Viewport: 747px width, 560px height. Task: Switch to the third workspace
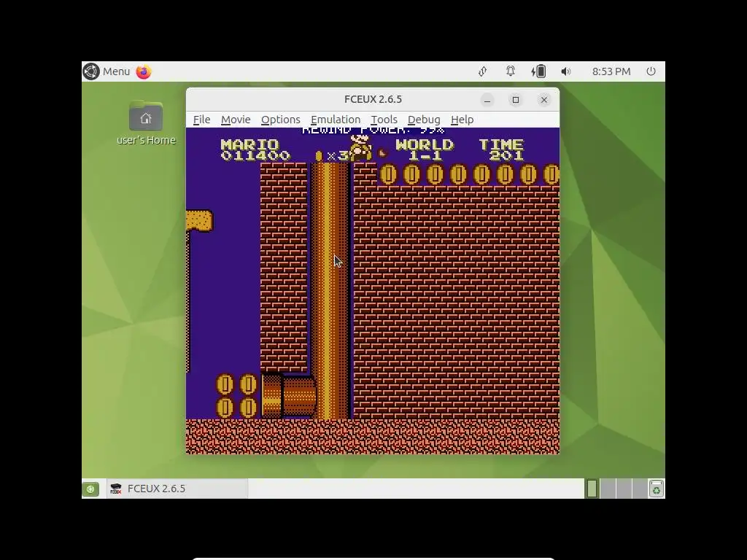click(624, 489)
